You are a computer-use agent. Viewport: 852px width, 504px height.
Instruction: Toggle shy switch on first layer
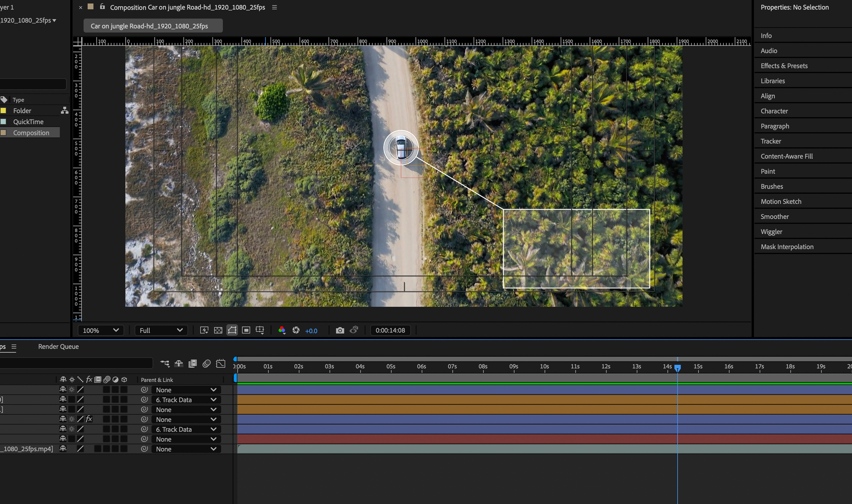coord(63,389)
